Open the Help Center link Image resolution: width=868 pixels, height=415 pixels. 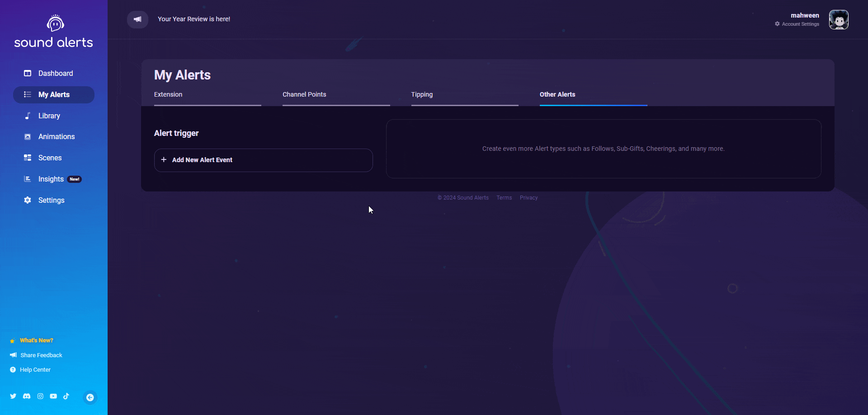click(35, 370)
